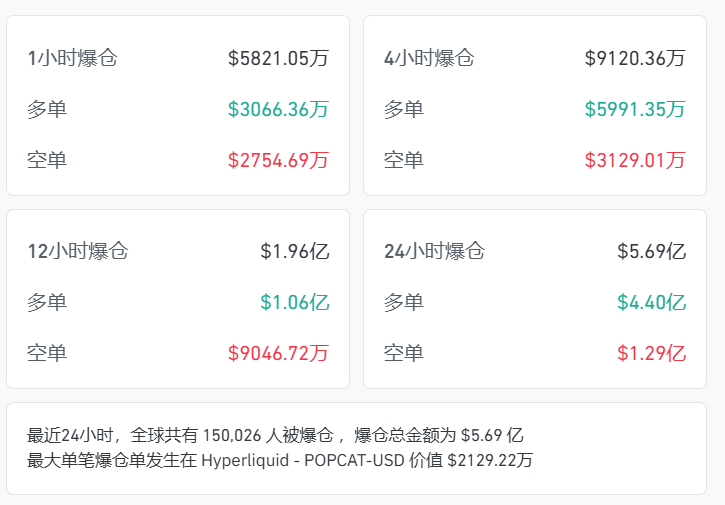The height and width of the screenshot is (505, 725).
Task: Click the red $3129.01万 short value
Action: click(635, 160)
